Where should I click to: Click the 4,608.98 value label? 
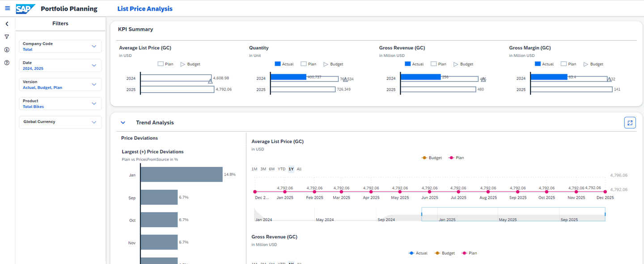point(221,78)
